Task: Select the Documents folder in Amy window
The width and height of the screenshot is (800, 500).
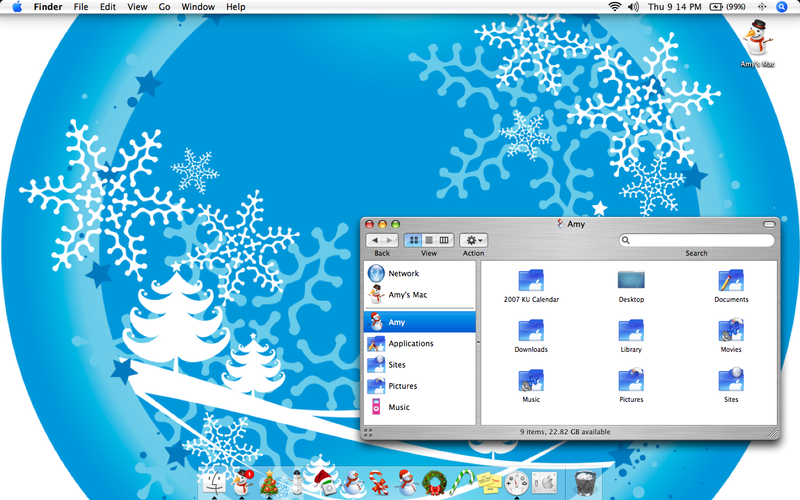Action: (731, 281)
